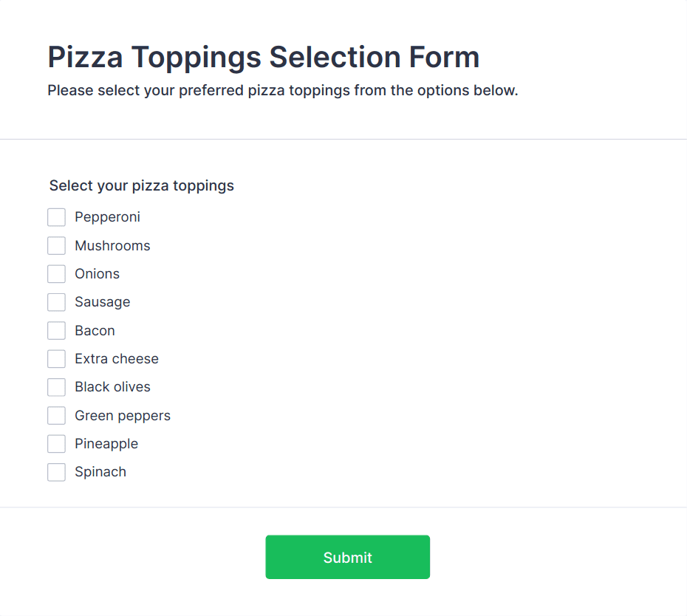Screen dimensions: 687x616
Task: Click the green Submit button
Action: coord(347,557)
